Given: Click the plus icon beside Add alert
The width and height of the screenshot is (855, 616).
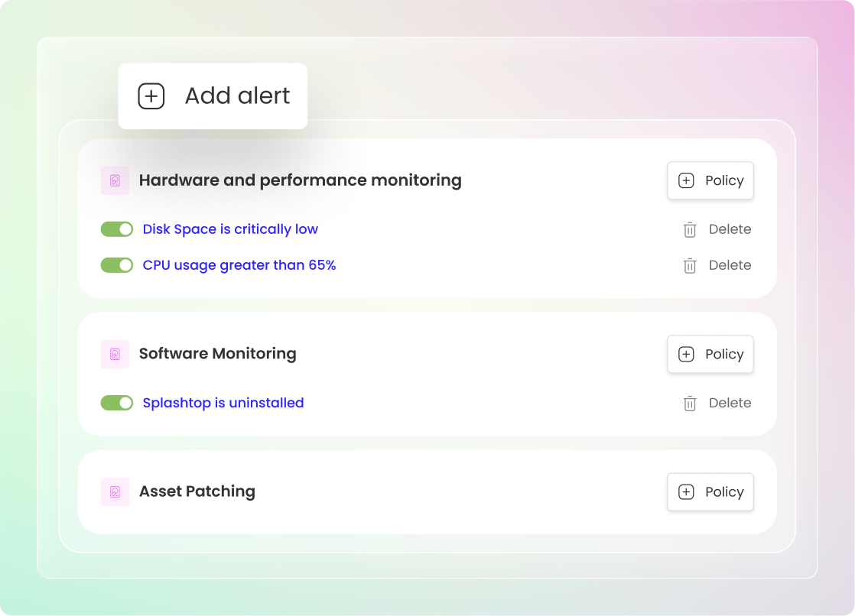Looking at the screenshot, I should [151, 96].
